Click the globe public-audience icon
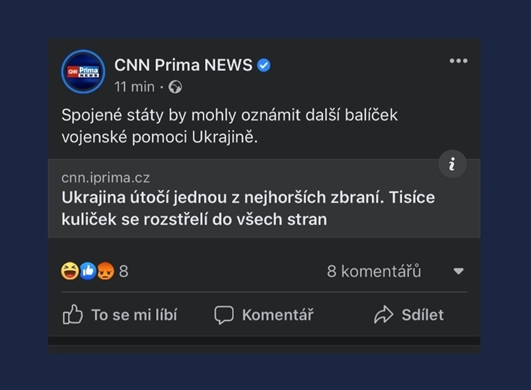This screenshot has height=390, width=531. (x=175, y=87)
